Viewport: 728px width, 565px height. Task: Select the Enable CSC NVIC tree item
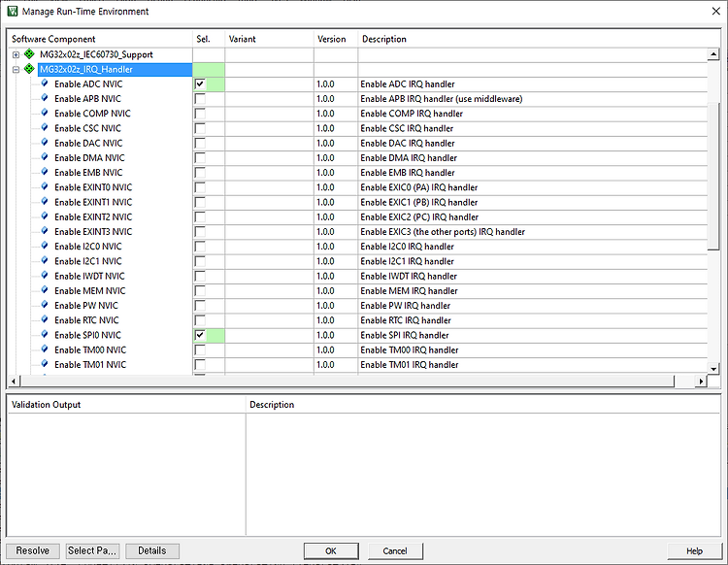point(87,128)
